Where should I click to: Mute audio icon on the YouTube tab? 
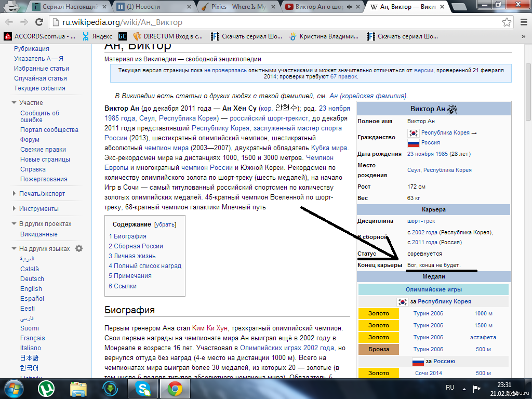tap(350, 7)
